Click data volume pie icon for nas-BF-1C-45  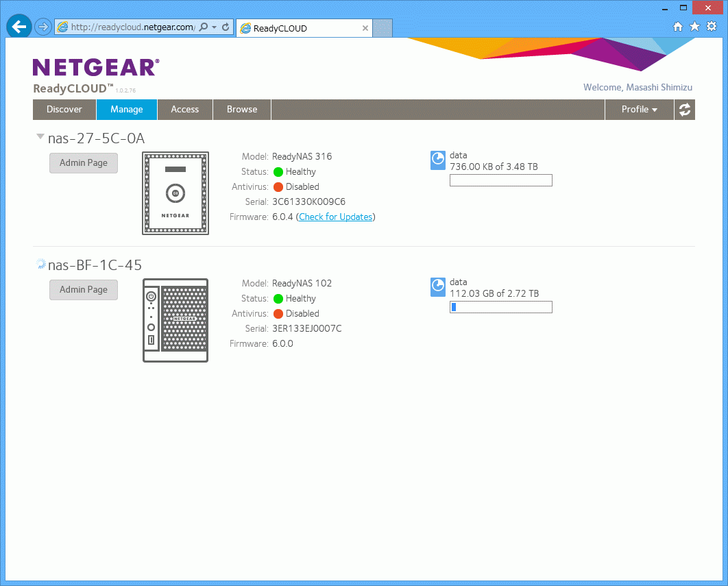click(438, 287)
